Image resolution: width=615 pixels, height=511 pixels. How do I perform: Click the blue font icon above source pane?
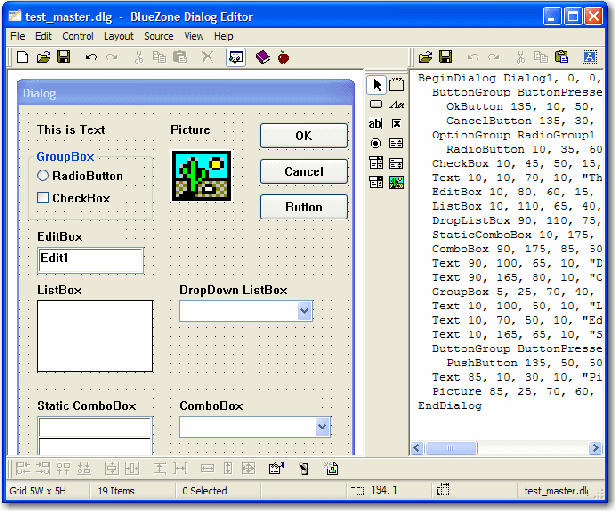(x=590, y=57)
